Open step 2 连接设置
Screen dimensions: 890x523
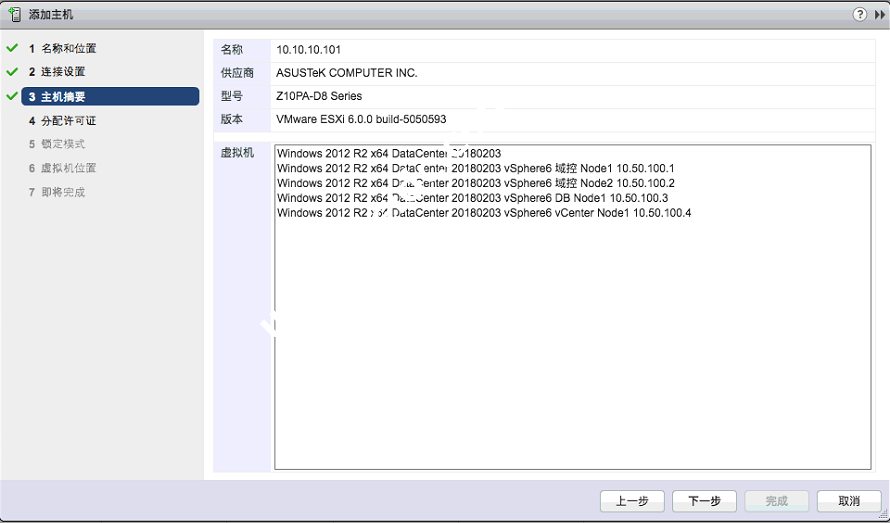coord(62,72)
